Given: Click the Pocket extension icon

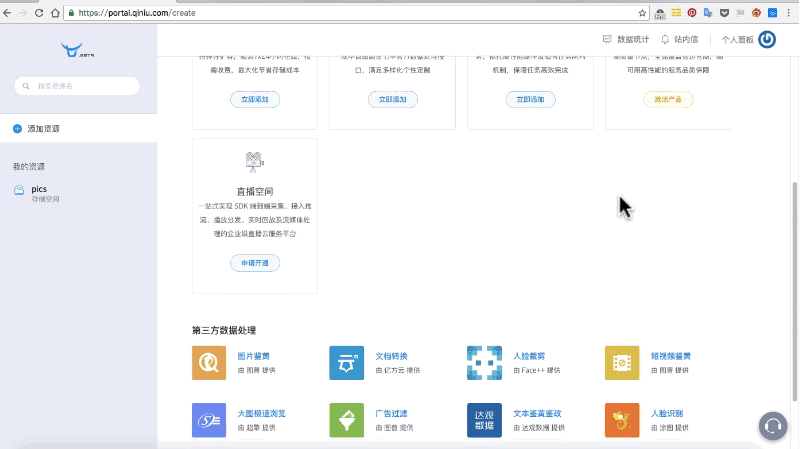Looking at the screenshot, I should (x=724, y=13).
